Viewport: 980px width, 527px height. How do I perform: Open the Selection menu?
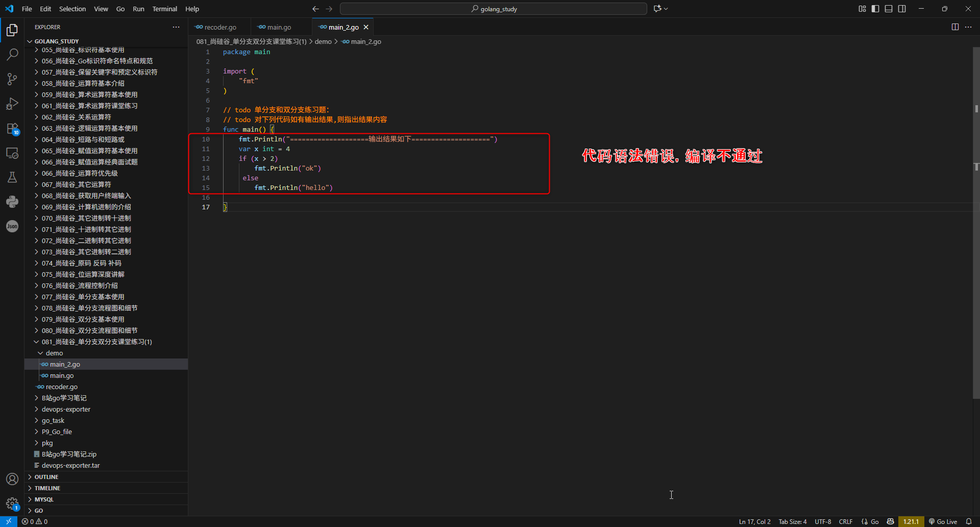tap(72, 9)
